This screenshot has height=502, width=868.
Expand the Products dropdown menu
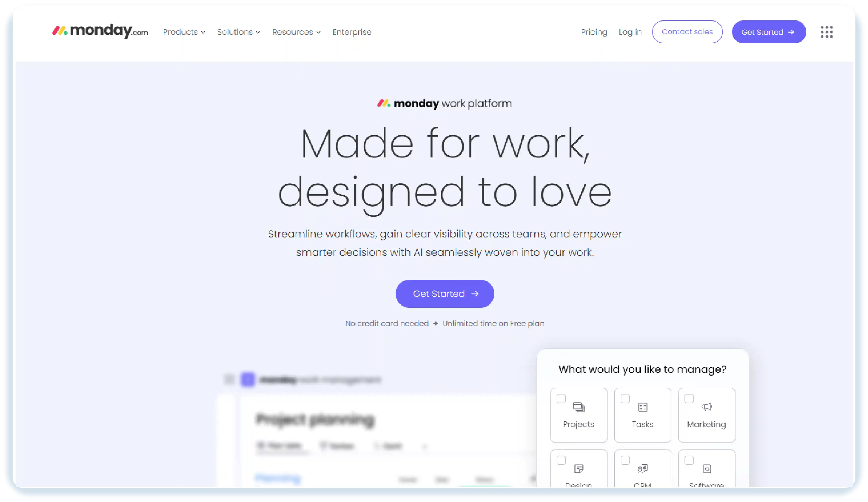click(184, 32)
